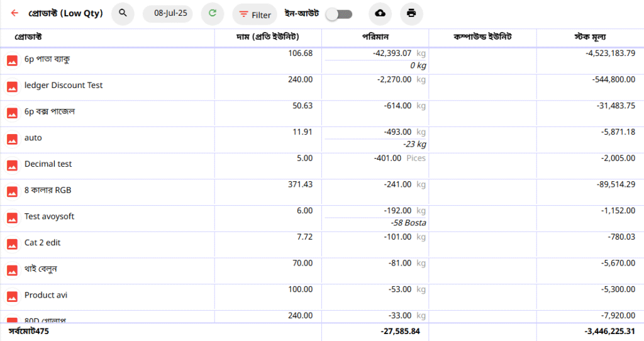Sort by স্টক মূল্য column header
644x341 pixels.
(590, 37)
